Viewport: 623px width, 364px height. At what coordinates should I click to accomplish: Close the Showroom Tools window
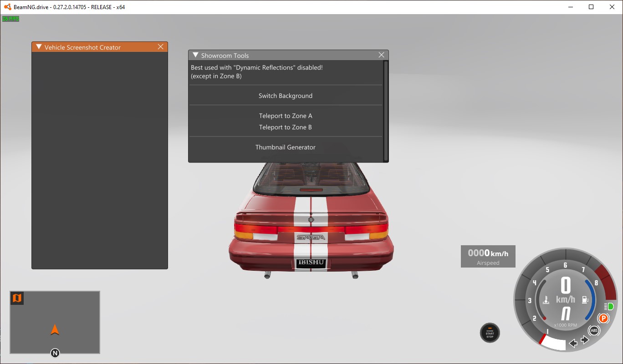[382, 55]
